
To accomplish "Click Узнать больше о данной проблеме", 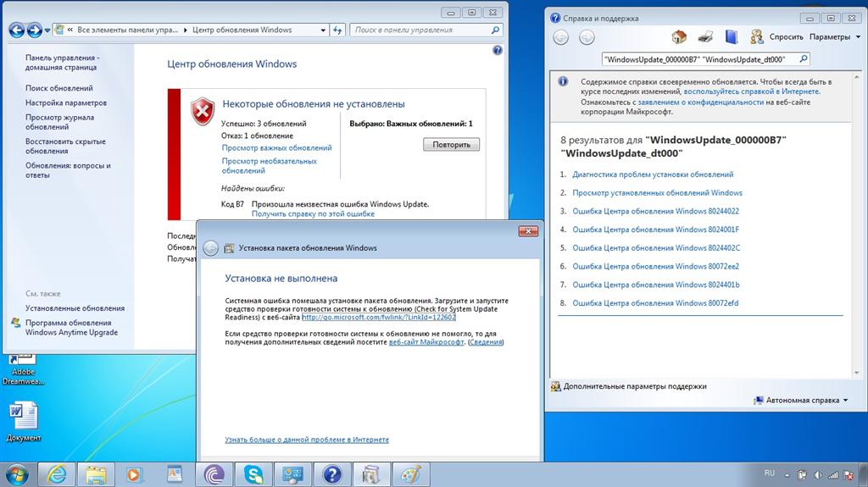I will [307, 440].
